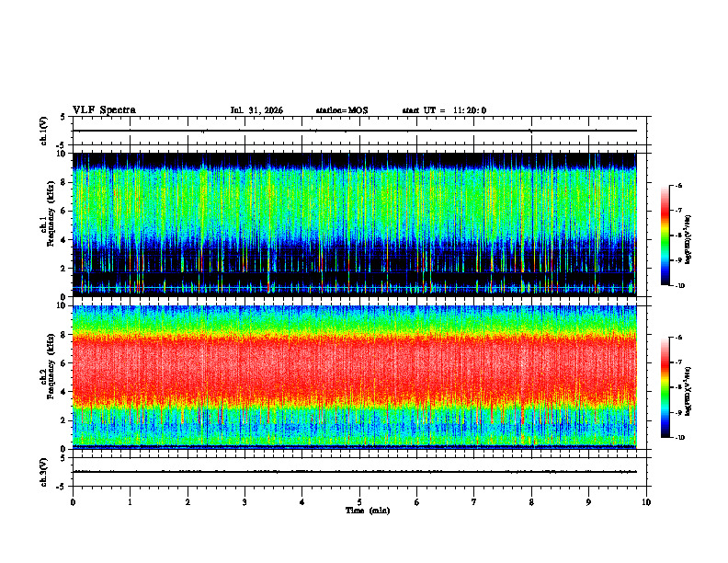The width and height of the screenshot is (728, 563).
Task: Click the ch.2 colorbar log(PSD) unit label
Action: tap(688, 392)
